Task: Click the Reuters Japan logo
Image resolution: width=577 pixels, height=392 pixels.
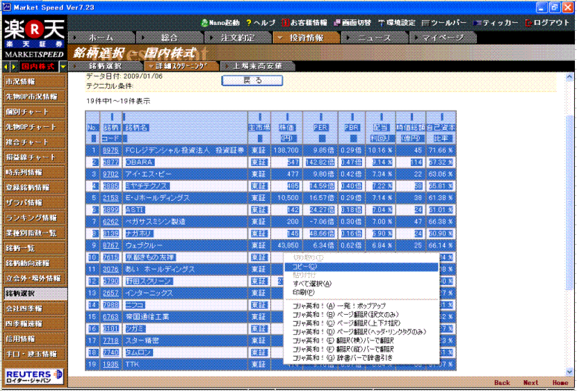Action: click(34, 377)
